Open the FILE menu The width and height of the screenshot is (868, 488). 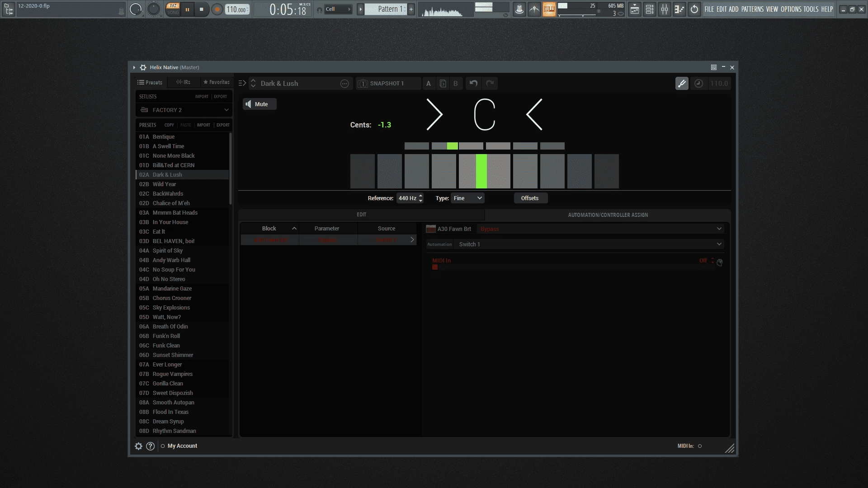tap(709, 9)
